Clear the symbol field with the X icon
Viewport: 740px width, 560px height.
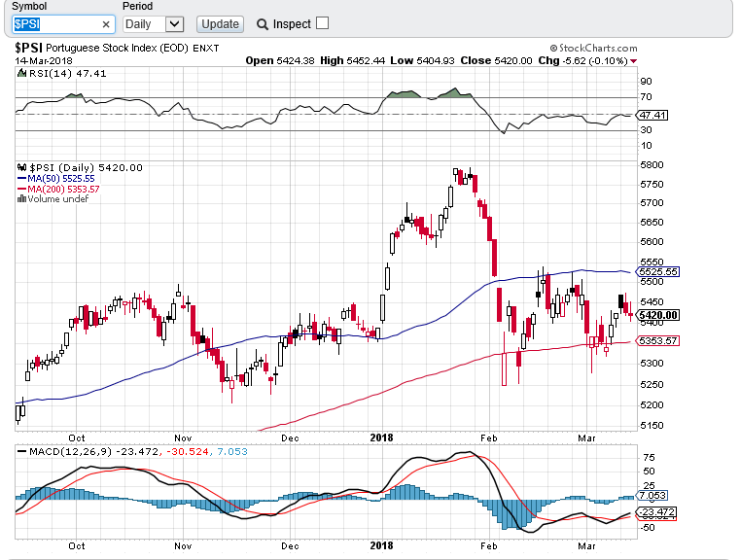click(106, 24)
